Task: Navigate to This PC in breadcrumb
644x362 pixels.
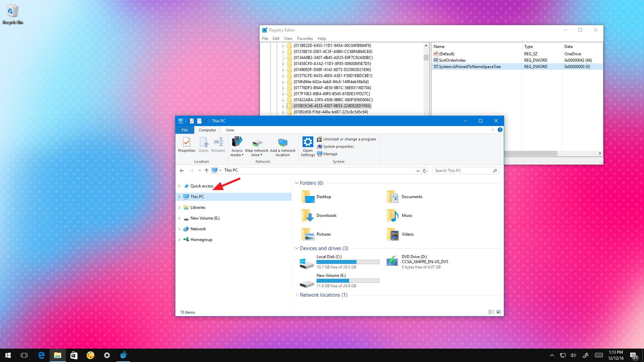Action: tap(231, 170)
